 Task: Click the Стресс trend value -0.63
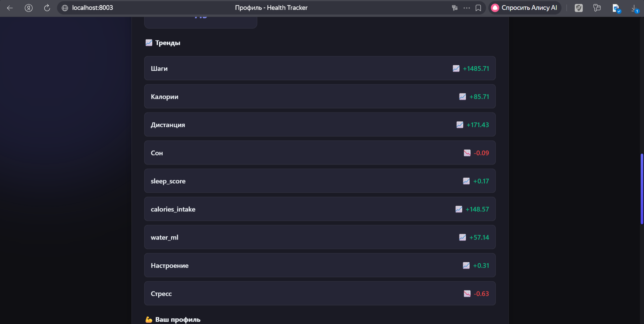coord(481,294)
